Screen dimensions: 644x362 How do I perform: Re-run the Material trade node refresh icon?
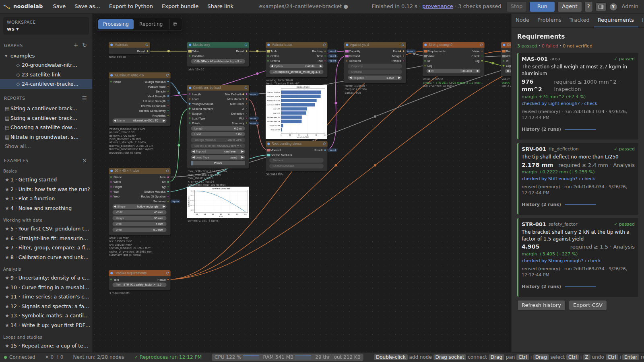coord(324,45)
